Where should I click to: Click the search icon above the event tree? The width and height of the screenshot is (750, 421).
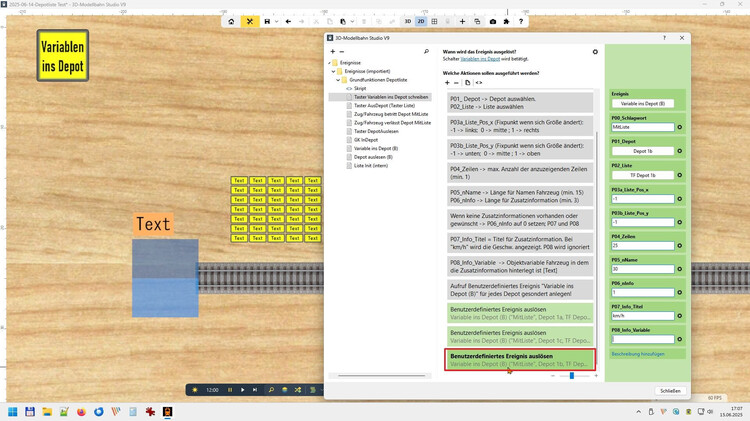(426, 51)
